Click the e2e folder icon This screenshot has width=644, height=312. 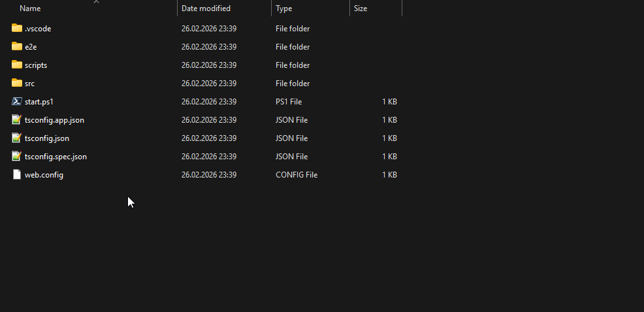17,46
